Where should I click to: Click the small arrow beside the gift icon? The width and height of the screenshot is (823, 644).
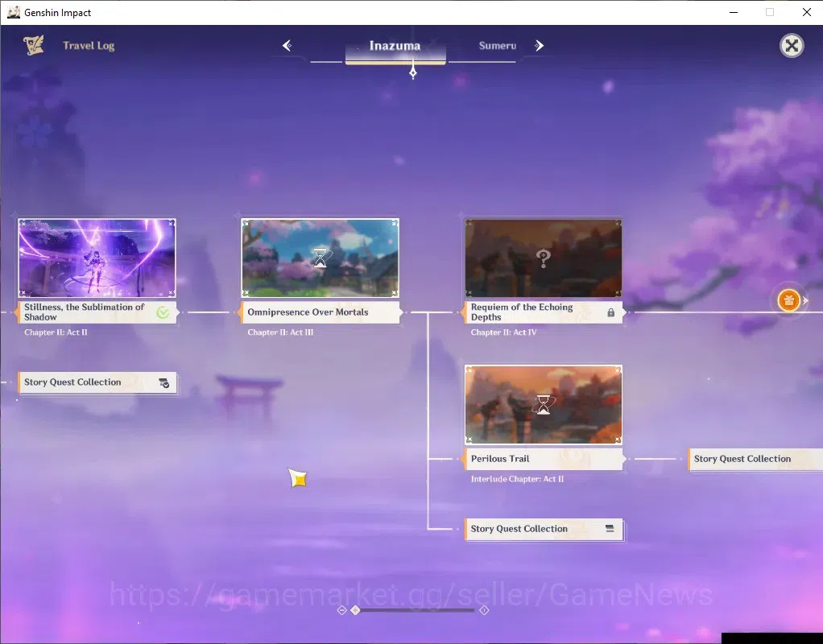click(805, 301)
